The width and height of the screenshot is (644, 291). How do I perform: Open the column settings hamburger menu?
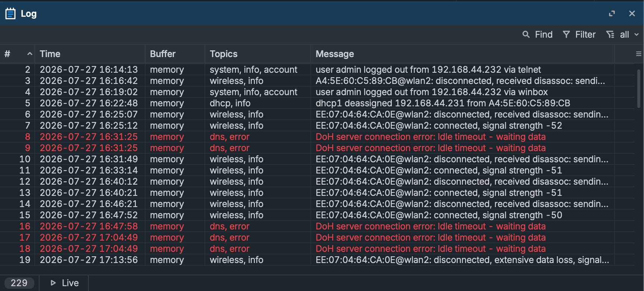[639, 54]
